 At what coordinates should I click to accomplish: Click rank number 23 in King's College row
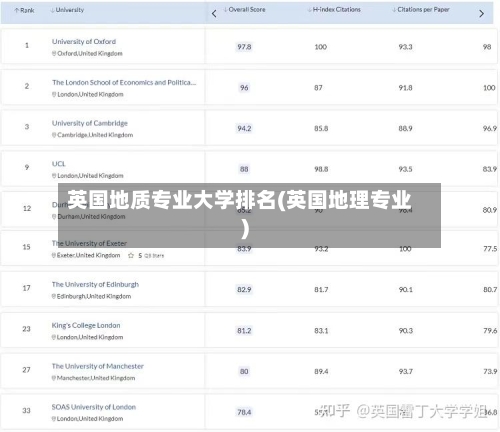pyautogui.click(x=26, y=329)
